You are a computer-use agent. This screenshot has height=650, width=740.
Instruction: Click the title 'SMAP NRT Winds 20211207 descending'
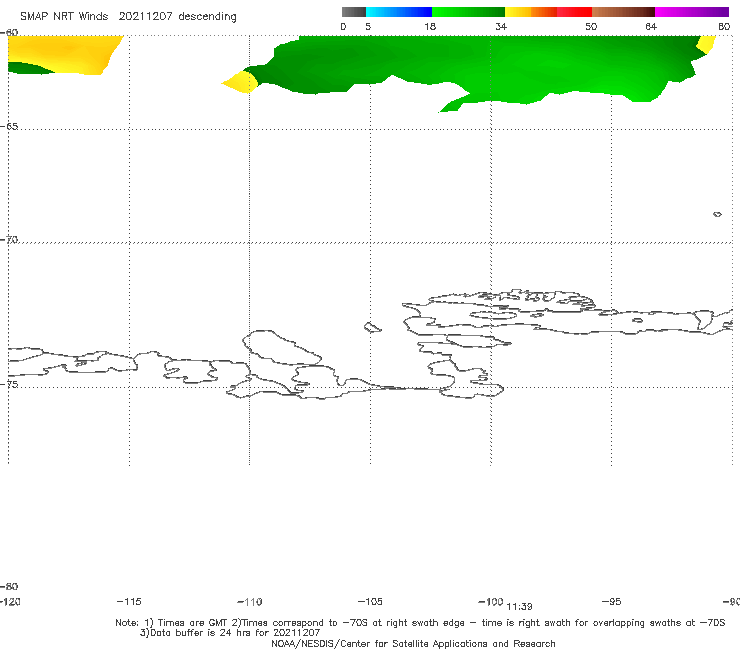pyautogui.click(x=128, y=16)
